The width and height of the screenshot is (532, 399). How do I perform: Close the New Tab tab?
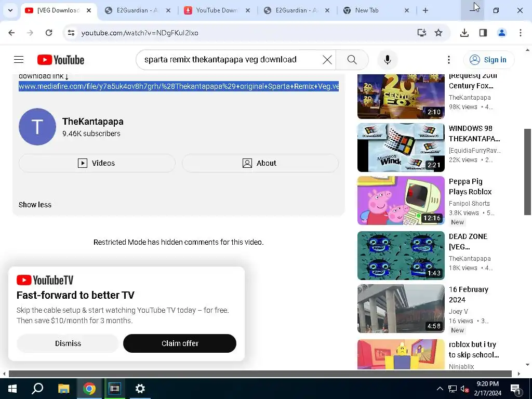[x=407, y=10]
